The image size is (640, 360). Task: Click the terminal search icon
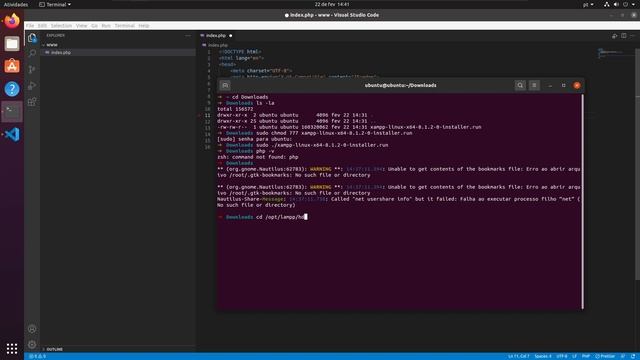click(520, 85)
